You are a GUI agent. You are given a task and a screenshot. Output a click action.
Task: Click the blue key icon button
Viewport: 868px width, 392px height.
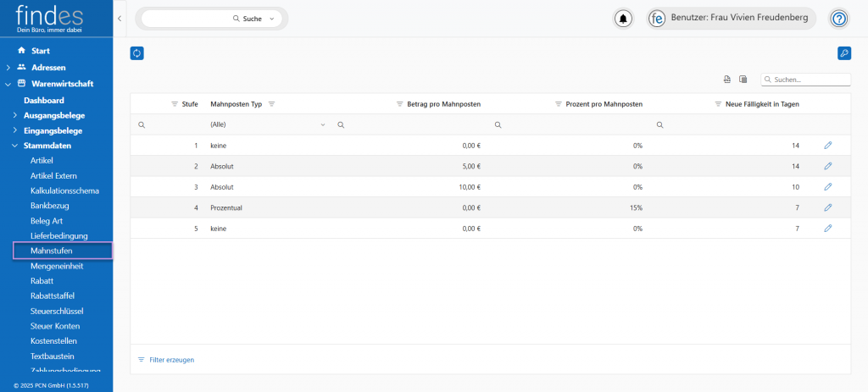(843, 53)
